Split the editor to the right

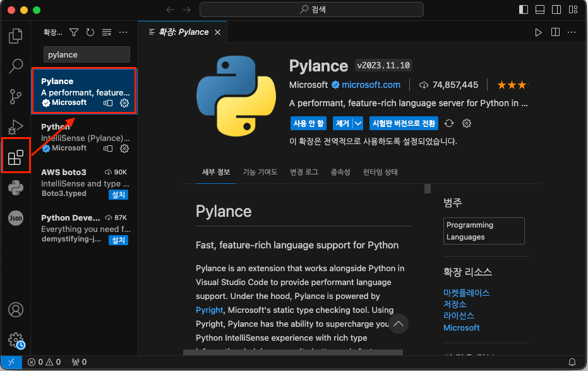555,32
